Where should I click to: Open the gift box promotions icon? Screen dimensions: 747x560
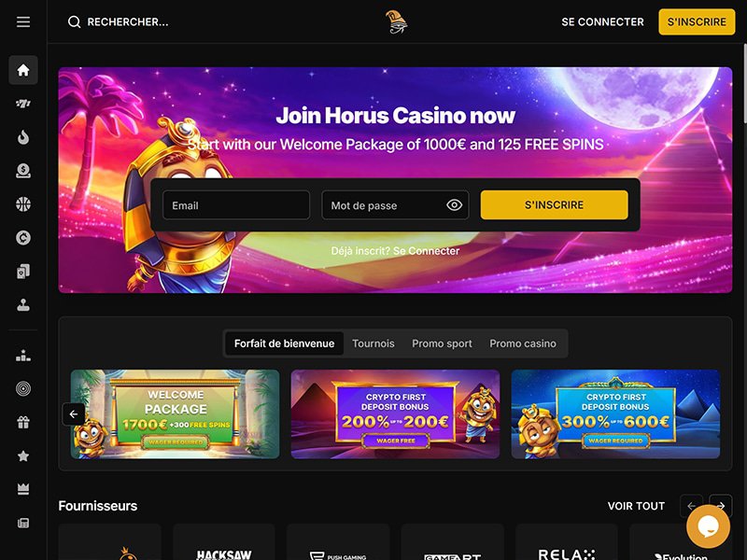tap(22, 423)
